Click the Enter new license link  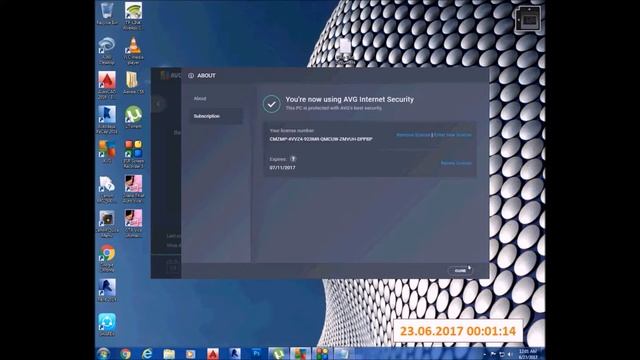453,135
